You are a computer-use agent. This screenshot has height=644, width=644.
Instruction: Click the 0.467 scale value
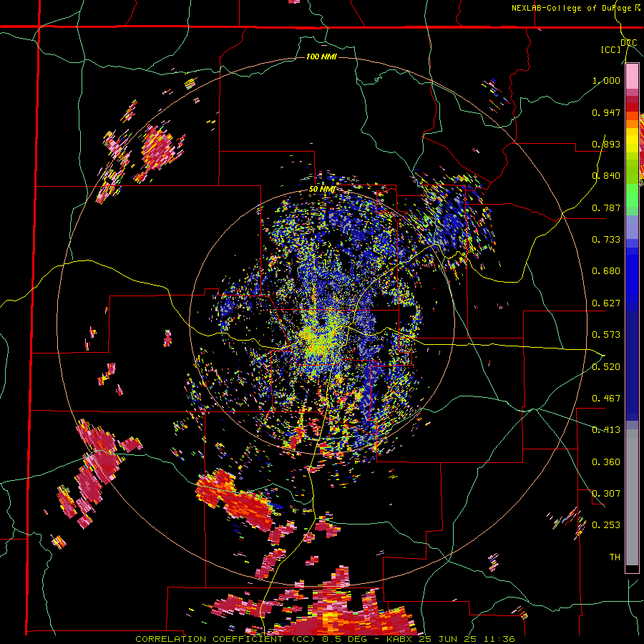(606, 399)
